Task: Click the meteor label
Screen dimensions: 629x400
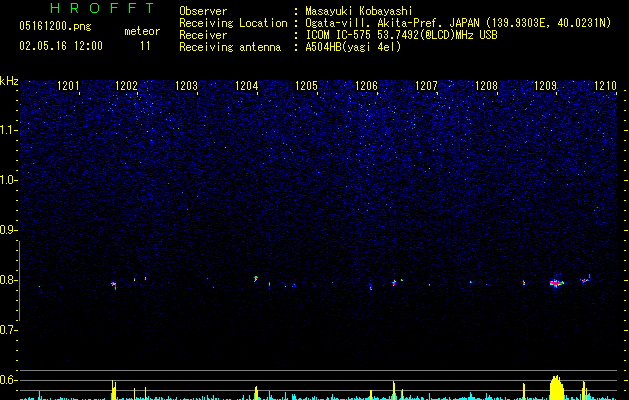Action: pos(142,31)
